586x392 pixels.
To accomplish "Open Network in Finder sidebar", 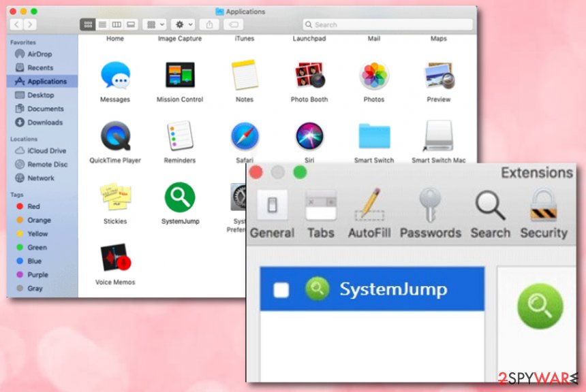I will [42, 178].
